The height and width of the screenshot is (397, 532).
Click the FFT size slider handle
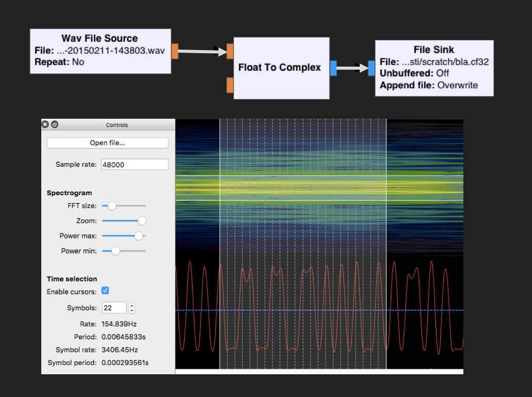pyautogui.click(x=112, y=206)
